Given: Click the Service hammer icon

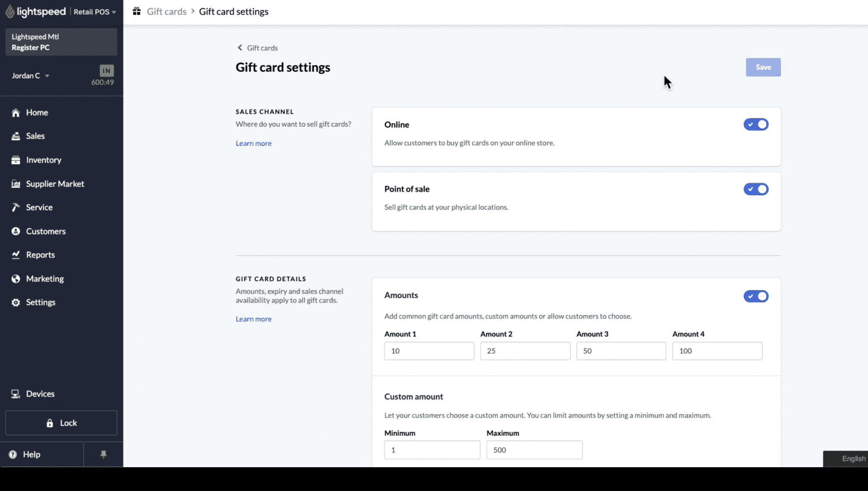Looking at the screenshot, I should tap(16, 208).
